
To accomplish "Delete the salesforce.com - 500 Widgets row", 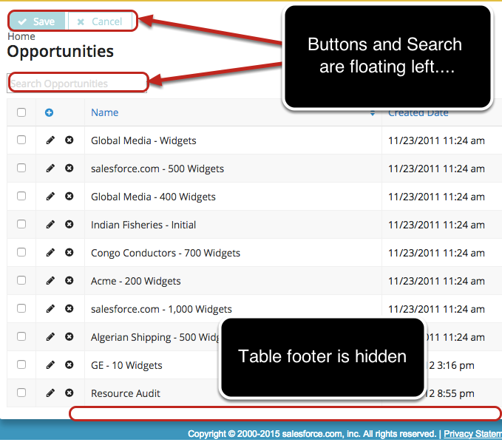I will point(69,169).
